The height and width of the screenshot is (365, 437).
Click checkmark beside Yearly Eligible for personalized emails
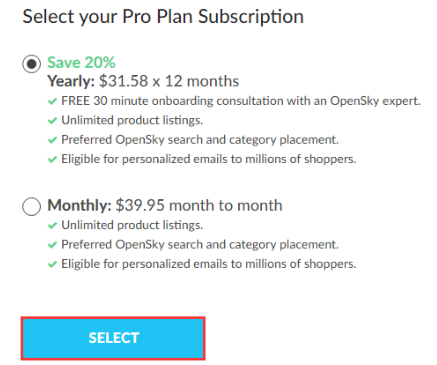click(x=53, y=160)
